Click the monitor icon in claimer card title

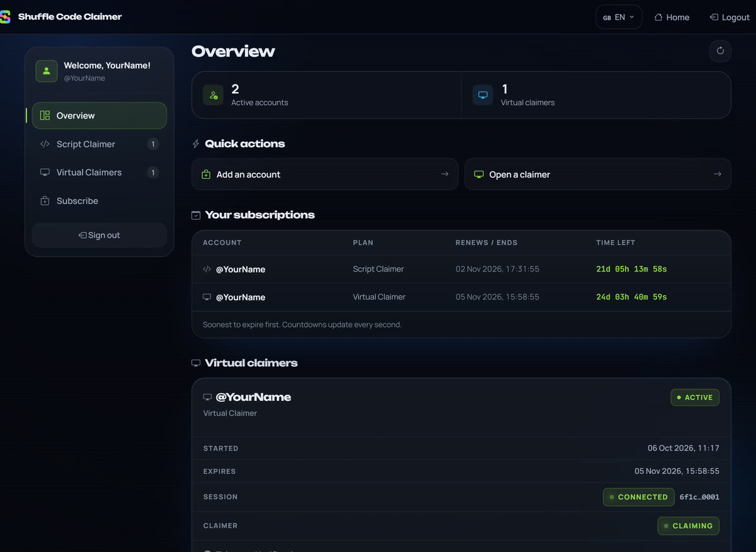click(x=207, y=397)
